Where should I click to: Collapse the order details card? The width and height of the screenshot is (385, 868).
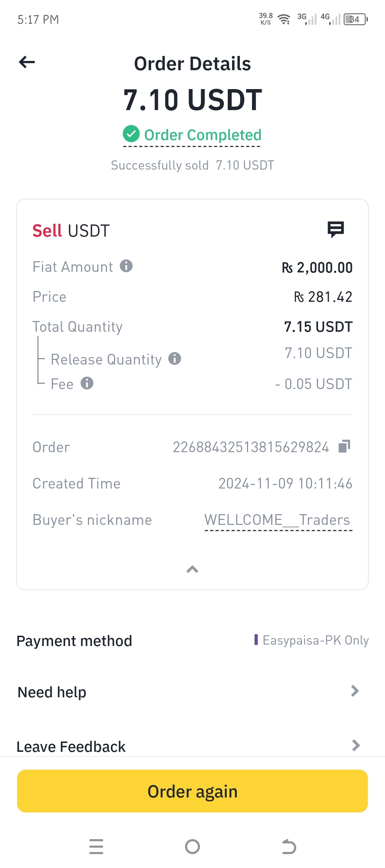[x=192, y=569]
